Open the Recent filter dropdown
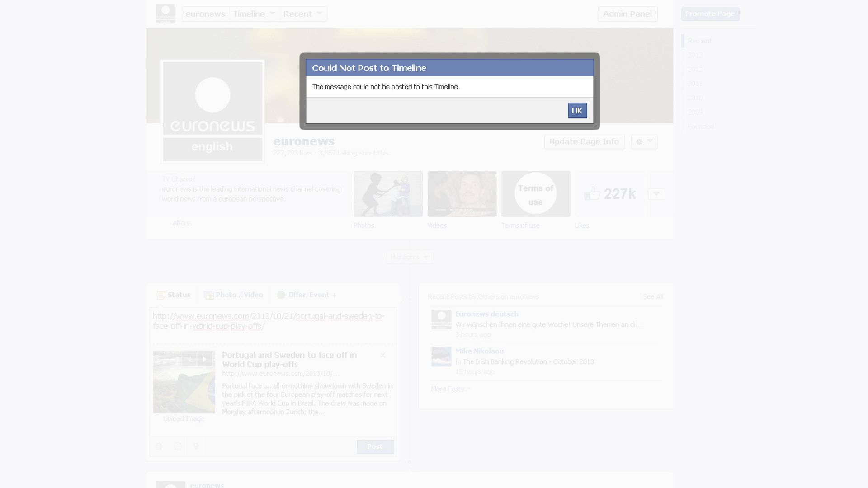 pyautogui.click(x=302, y=14)
